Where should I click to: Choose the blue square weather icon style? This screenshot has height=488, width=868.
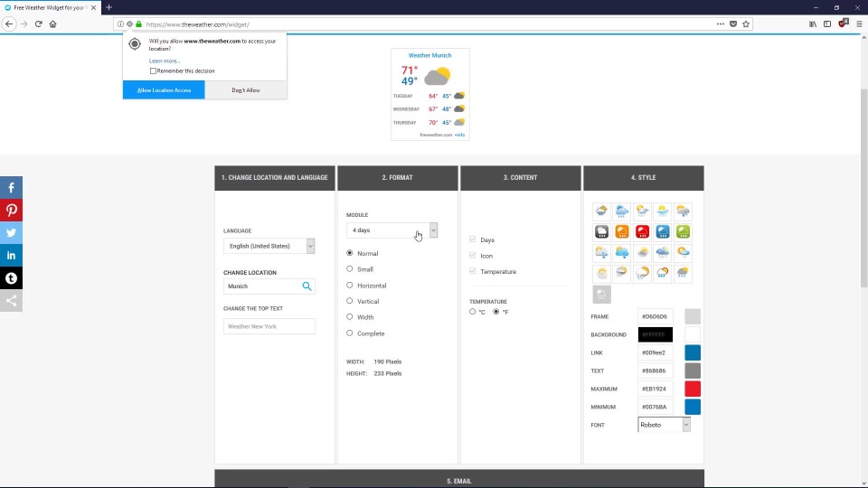tap(663, 232)
